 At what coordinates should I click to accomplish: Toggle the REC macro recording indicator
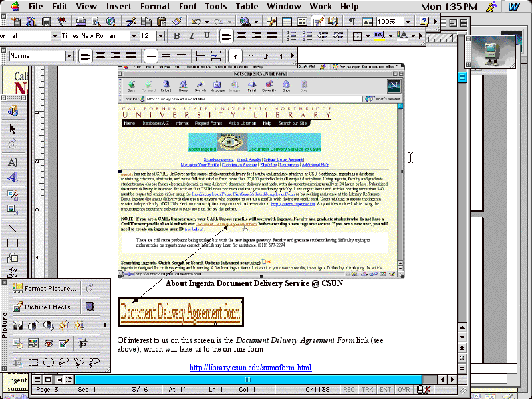tap(348, 390)
